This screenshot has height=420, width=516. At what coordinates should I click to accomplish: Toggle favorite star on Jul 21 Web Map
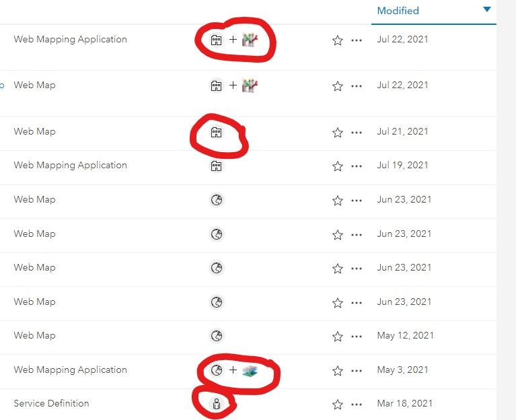(338, 133)
